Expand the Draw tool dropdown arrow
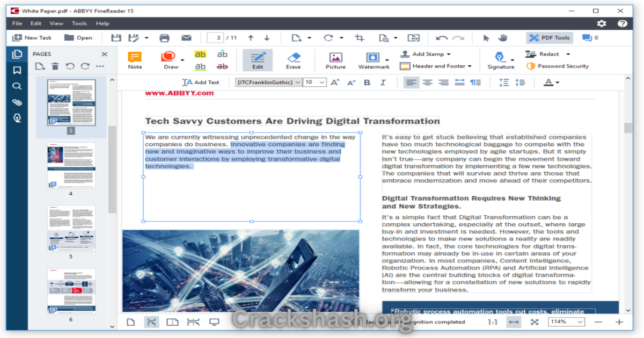The height and width of the screenshot is (338, 644). (x=182, y=60)
